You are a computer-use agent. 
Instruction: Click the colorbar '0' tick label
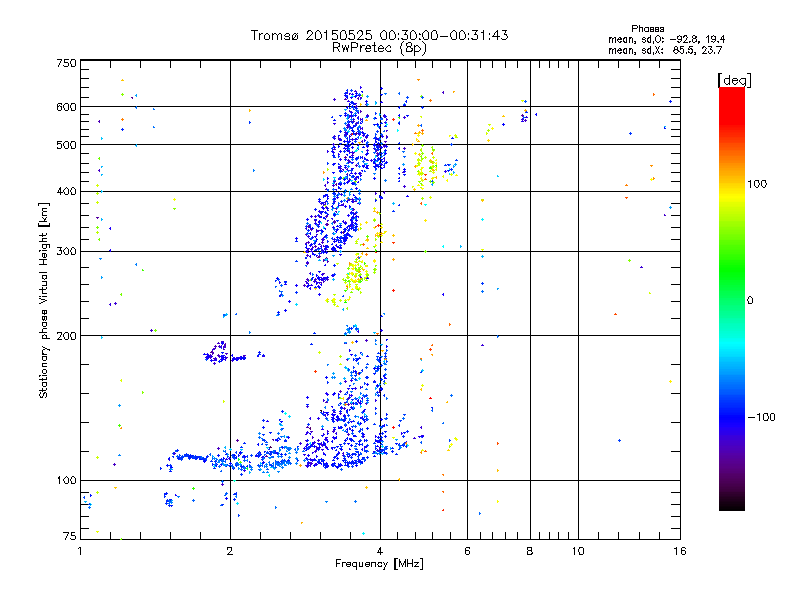(750, 301)
